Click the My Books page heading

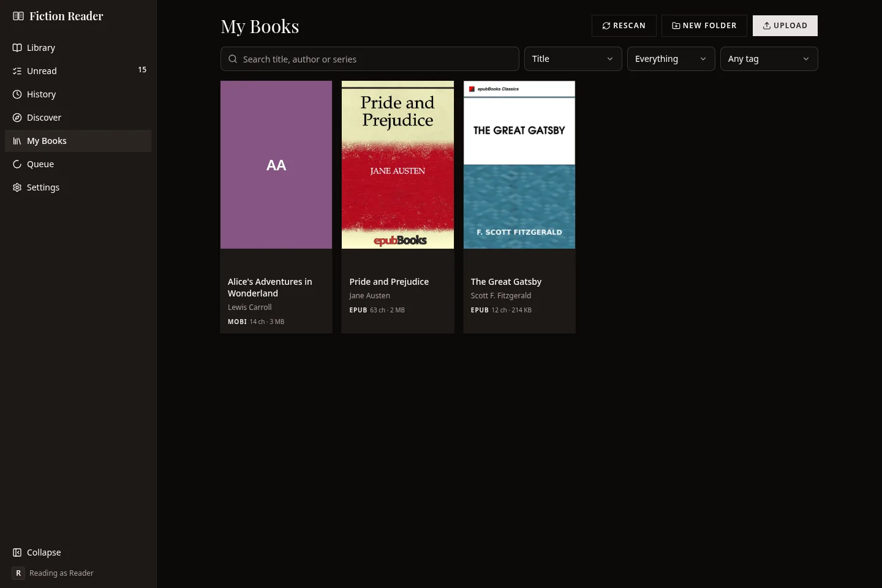click(x=260, y=26)
